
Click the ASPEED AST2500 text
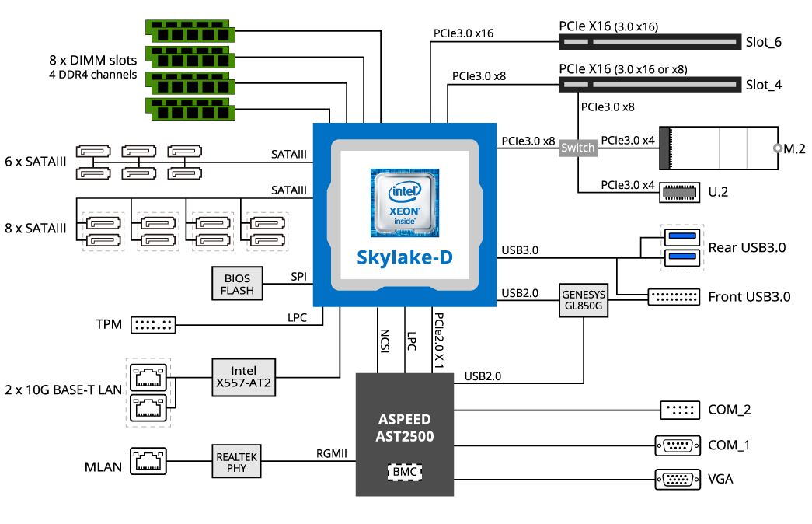[x=405, y=428]
